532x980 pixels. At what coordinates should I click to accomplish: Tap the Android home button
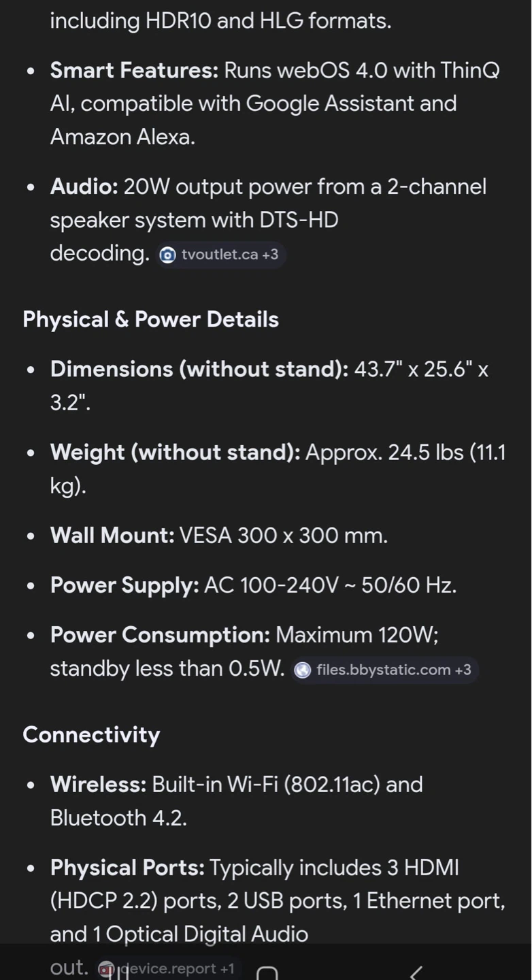coord(267,973)
